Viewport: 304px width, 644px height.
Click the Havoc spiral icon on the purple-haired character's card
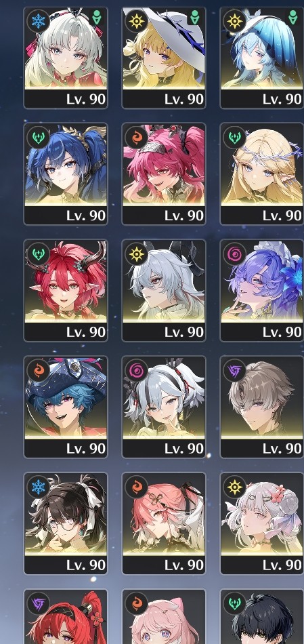click(x=235, y=254)
